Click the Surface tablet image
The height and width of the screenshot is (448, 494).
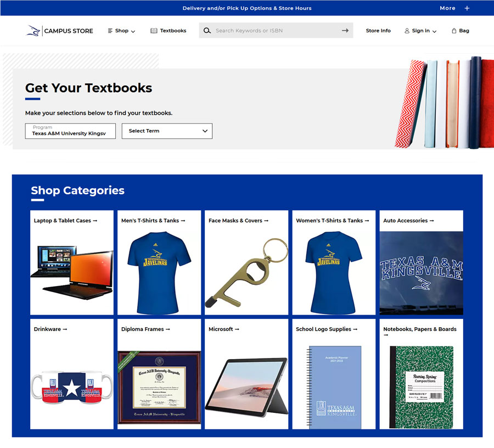point(246,388)
